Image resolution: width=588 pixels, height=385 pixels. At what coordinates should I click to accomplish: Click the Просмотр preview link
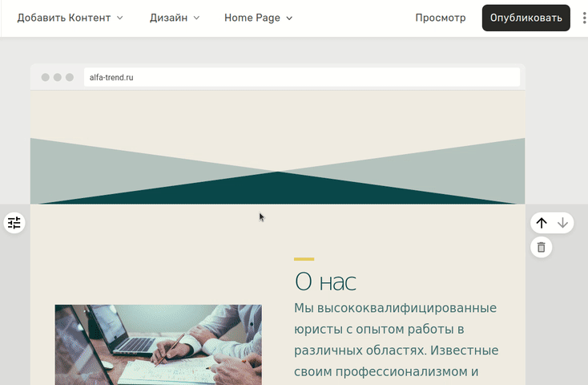click(441, 18)
